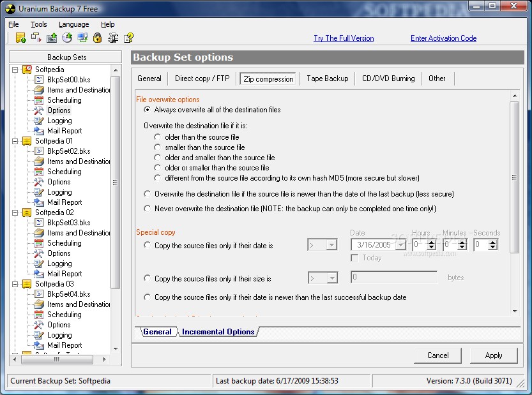Image resolution: width=532 pixels, height=395 pixels.
Task: Click the padlock toolbar icon
Action: (97, 38)
